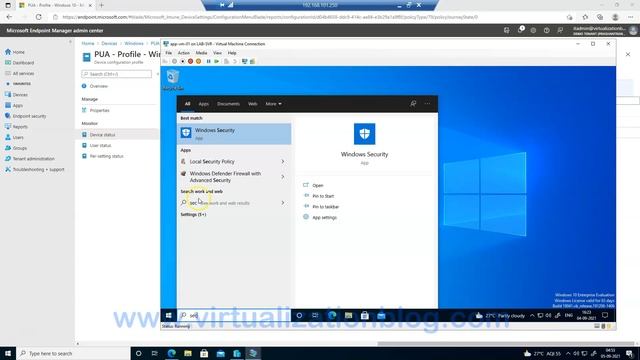Open File Explorer in VM taskbar
The height and width of the screenshot is (360, 640).
pos(348,316)
